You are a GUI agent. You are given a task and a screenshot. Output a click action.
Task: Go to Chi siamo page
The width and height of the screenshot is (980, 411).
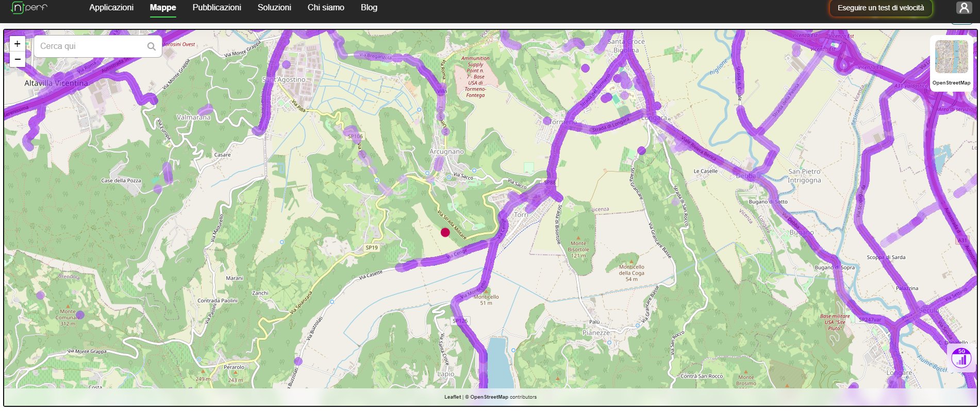[x=326, y=8]
